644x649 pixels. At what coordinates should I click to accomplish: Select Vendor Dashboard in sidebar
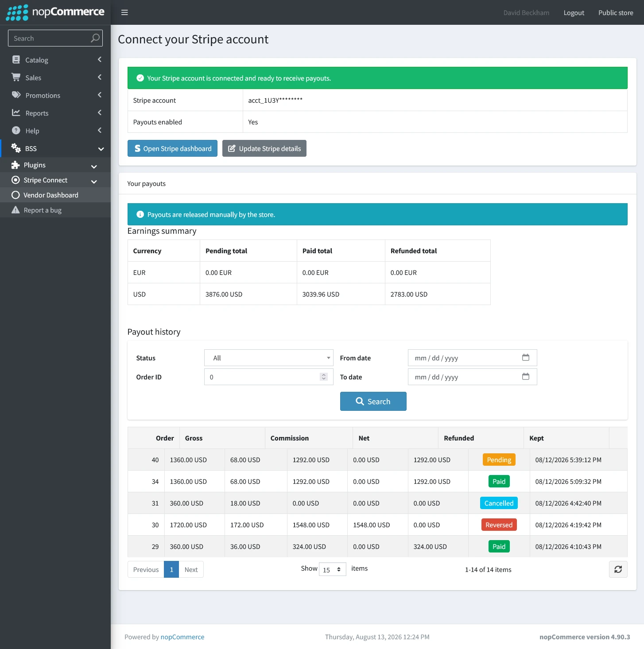click(x=55, y=195)
